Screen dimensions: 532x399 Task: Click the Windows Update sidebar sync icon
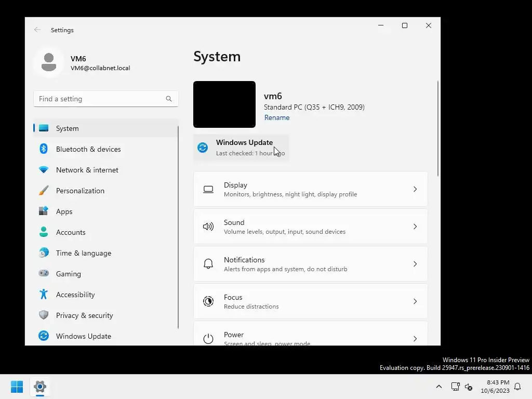pyautogui.click(x=44, y=336)
